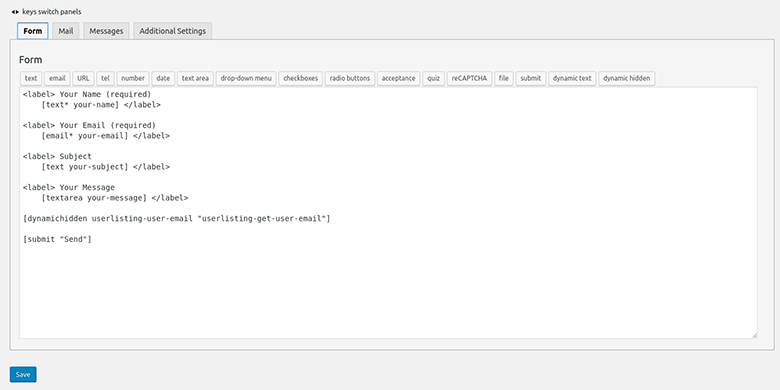Add a reCAPTCHA tag

click(x=470, y=78)
